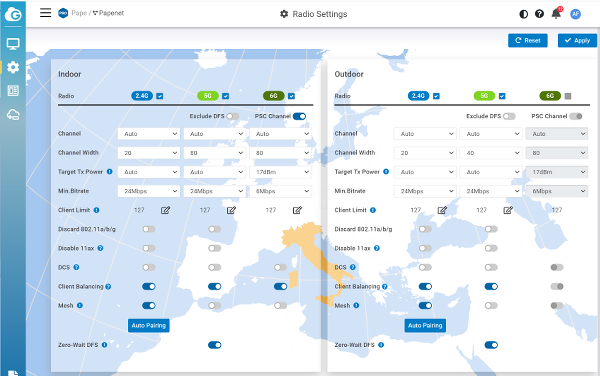Disable Indoor PSC Channel toggle
Viewport: 600px width, 376px height.
tap(299, 116)
